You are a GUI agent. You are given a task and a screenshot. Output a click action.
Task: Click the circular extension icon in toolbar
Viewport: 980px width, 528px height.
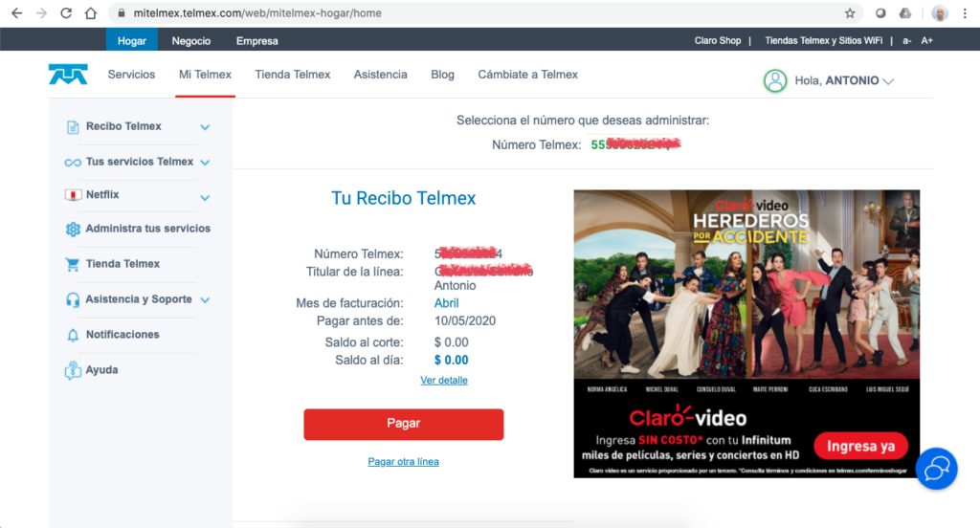(880, 13)
